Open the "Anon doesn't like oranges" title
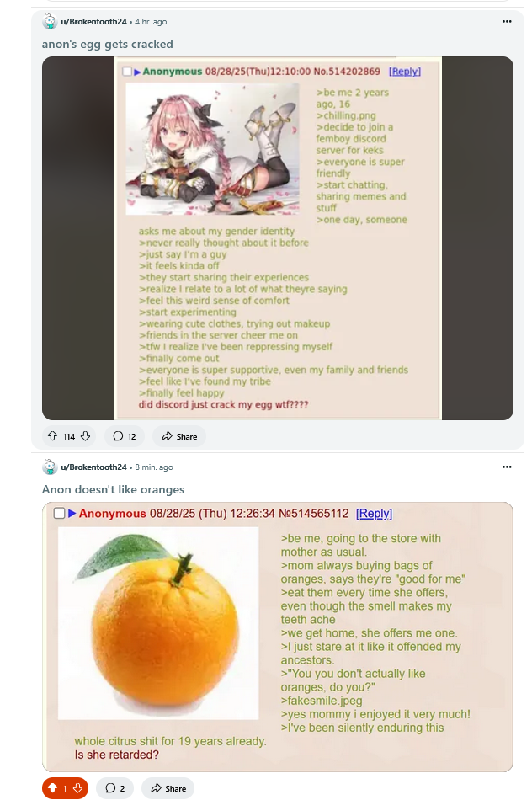This screenshot has width=532, height=800. tap(114, 490)
